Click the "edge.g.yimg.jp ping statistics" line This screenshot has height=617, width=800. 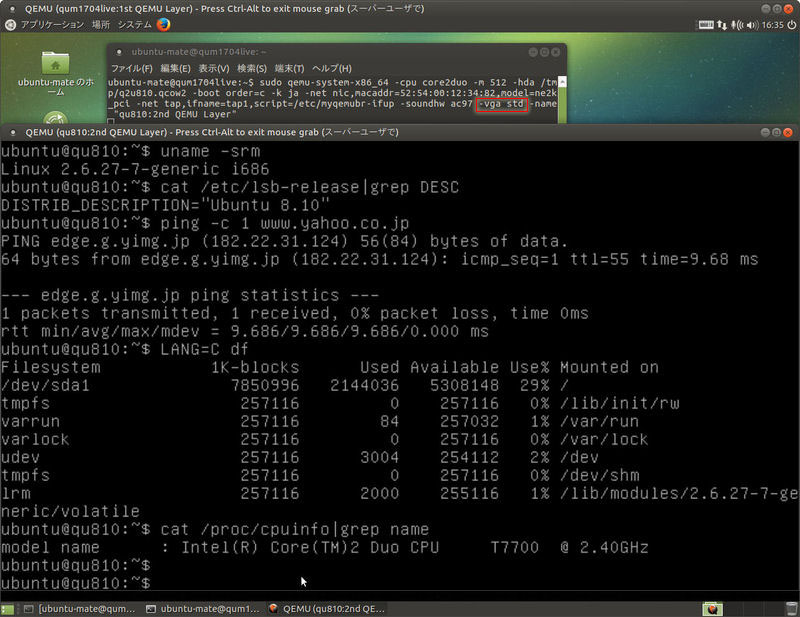190,295
